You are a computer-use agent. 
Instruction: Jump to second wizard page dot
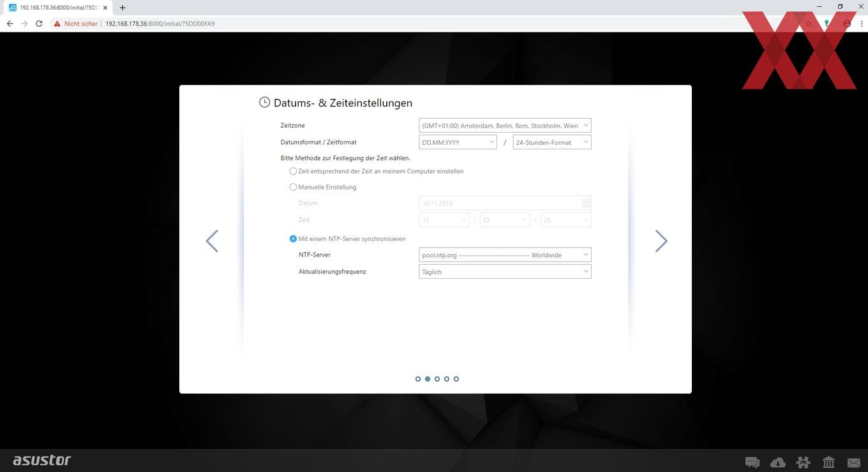tap(428, 379)
